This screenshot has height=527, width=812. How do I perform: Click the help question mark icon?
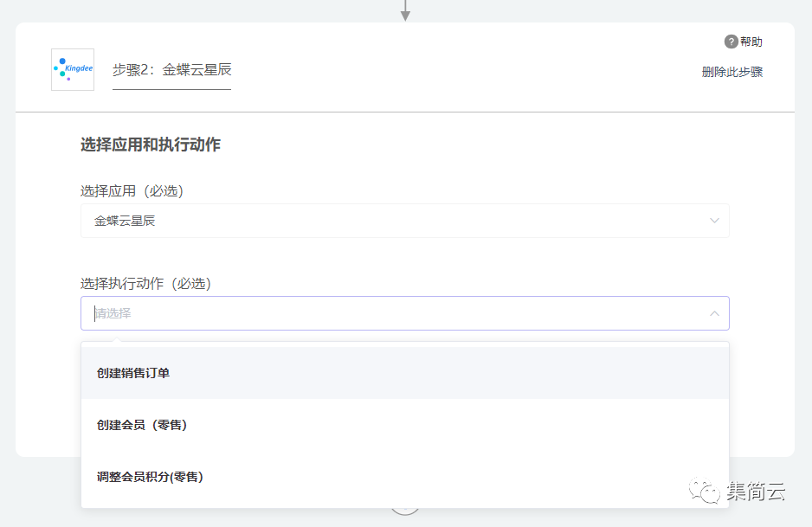coord(731,42)
